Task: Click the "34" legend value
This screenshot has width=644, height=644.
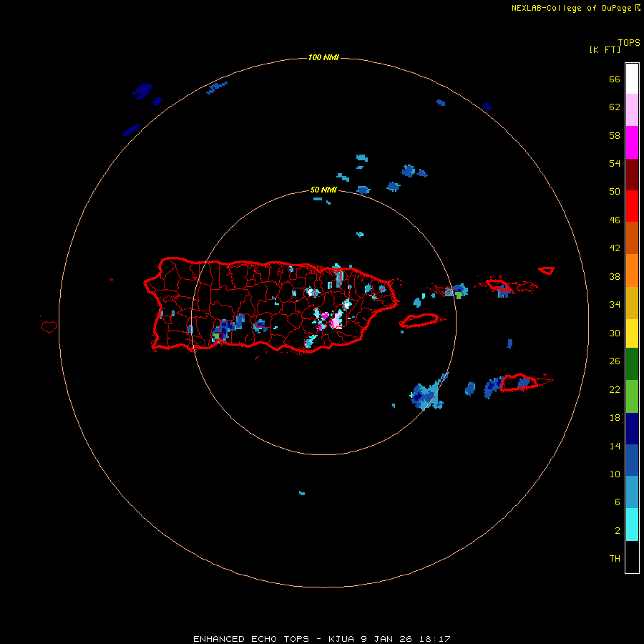Action: coord(615,305)
